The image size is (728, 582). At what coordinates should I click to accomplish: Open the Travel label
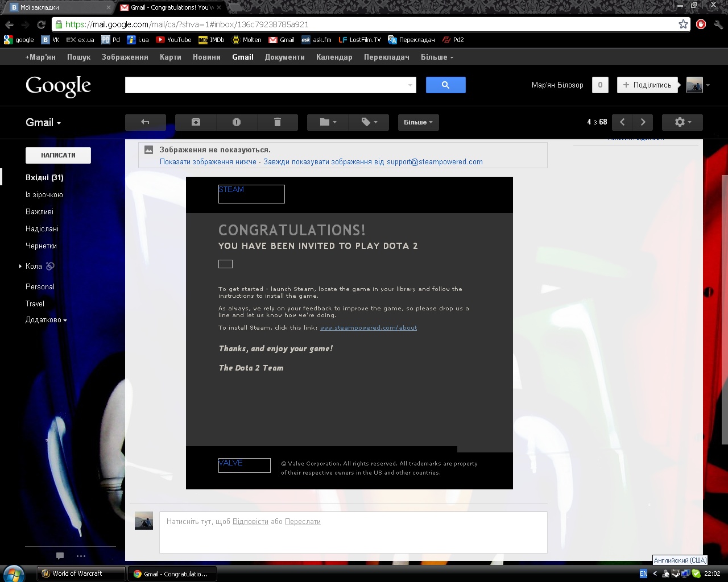(35, 304)
